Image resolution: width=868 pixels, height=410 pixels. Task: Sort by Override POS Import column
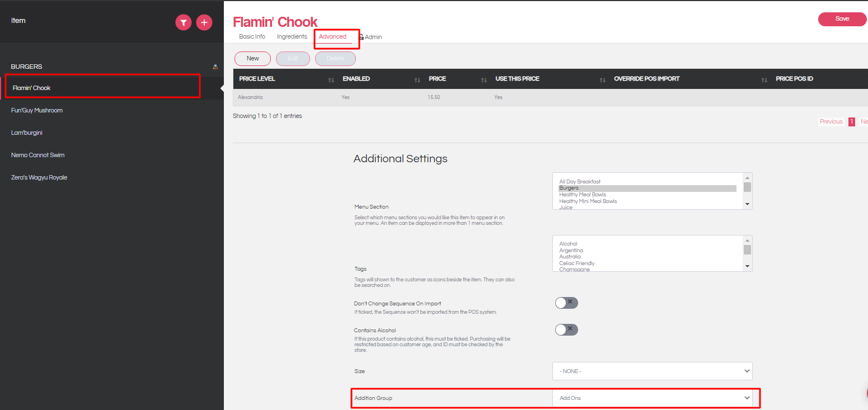point(764,80)
